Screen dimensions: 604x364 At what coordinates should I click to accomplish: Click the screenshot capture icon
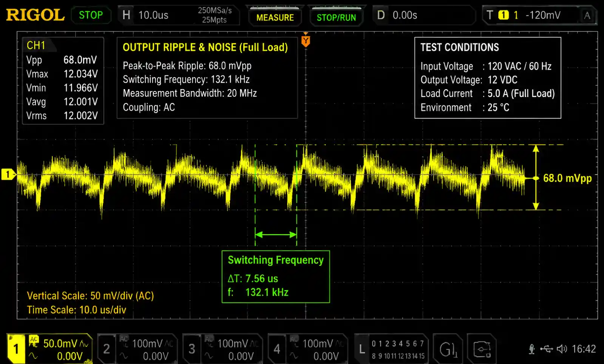pyautogui.click(x=482, y=349)
